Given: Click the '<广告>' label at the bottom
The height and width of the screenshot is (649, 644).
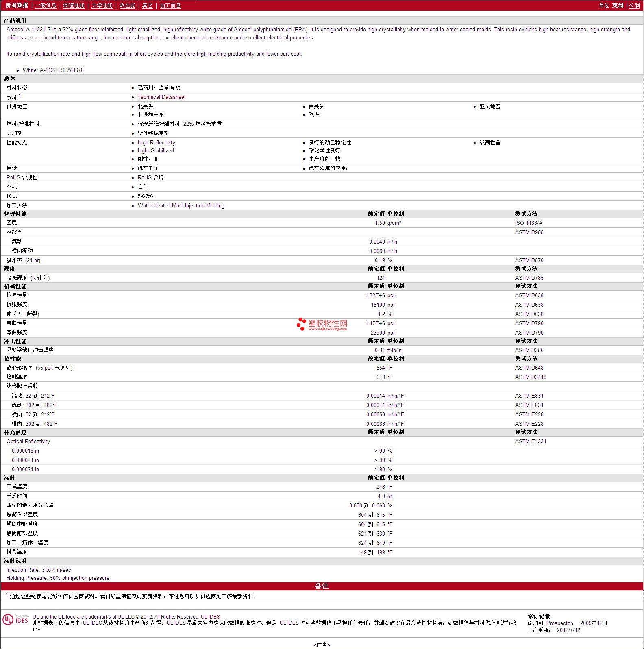Looking at the screenshot, I should (322, 645).
